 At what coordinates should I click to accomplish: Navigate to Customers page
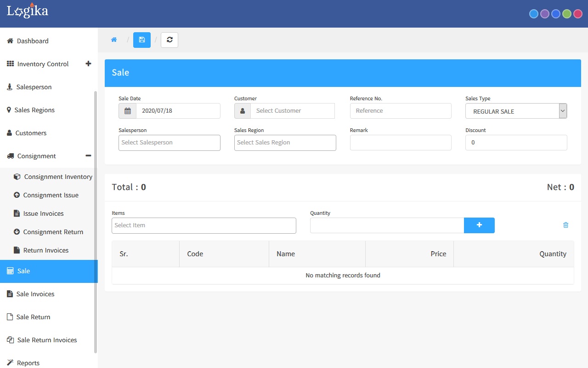(x=31, y=133)
